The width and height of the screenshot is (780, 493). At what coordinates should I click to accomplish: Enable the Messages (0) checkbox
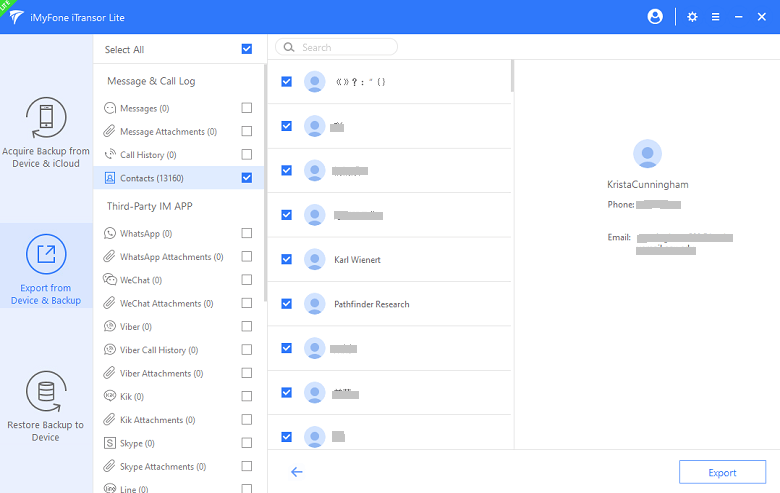click(x=247, y=108)
